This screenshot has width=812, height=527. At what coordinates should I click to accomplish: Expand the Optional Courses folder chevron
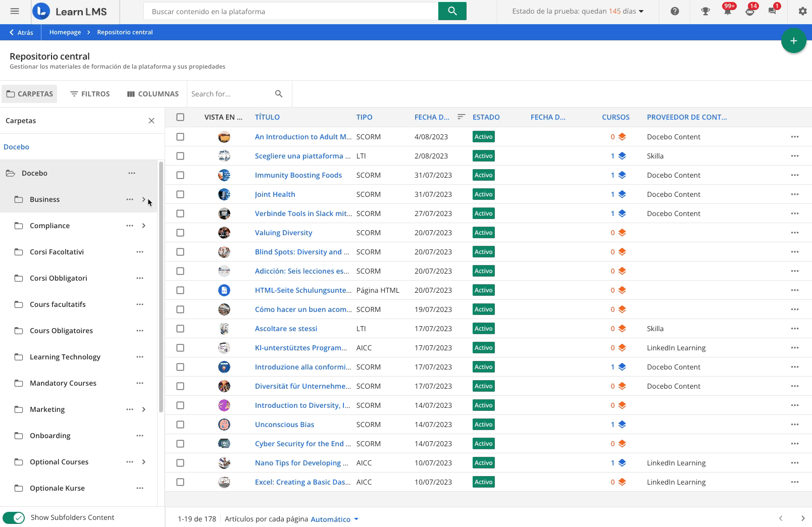tap(144, 462)
